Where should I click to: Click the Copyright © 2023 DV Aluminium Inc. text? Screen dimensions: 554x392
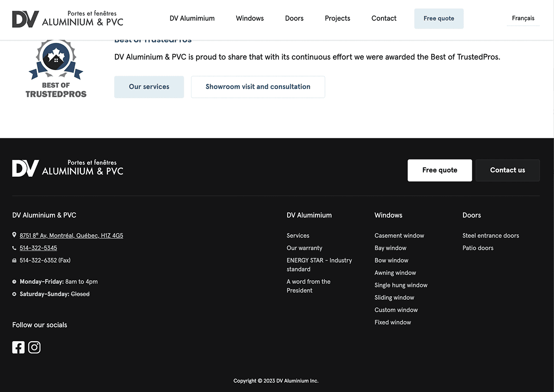tap(276, 381)
